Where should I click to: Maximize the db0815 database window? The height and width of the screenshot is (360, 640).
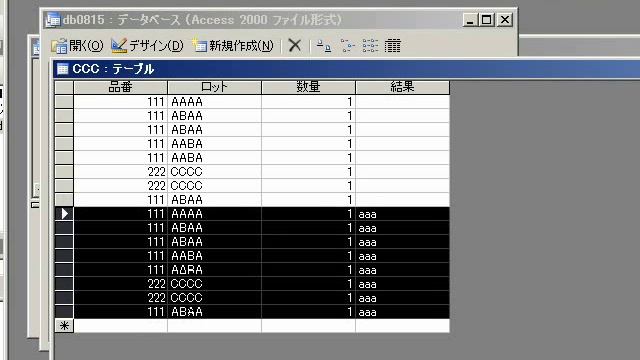tap(487, 20)
